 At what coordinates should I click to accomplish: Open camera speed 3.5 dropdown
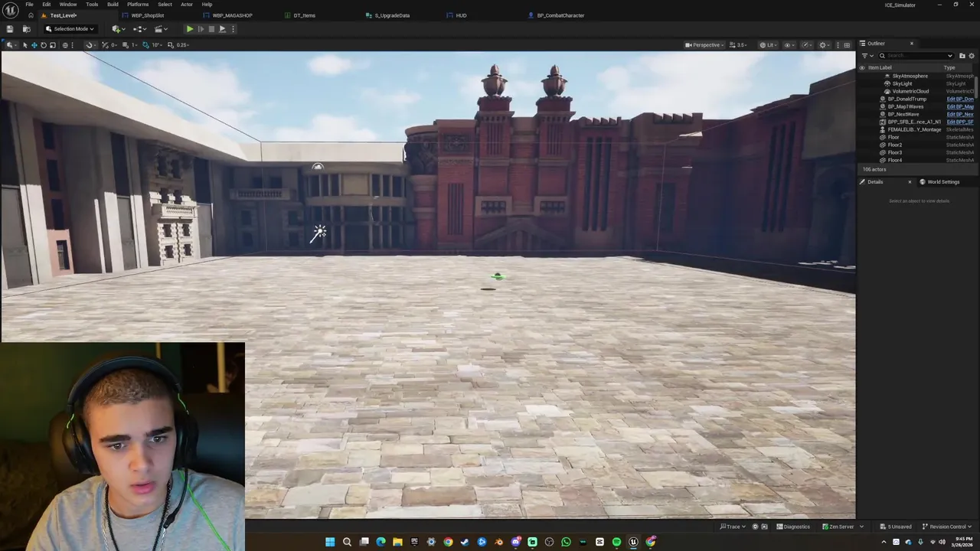coord(739,45)
